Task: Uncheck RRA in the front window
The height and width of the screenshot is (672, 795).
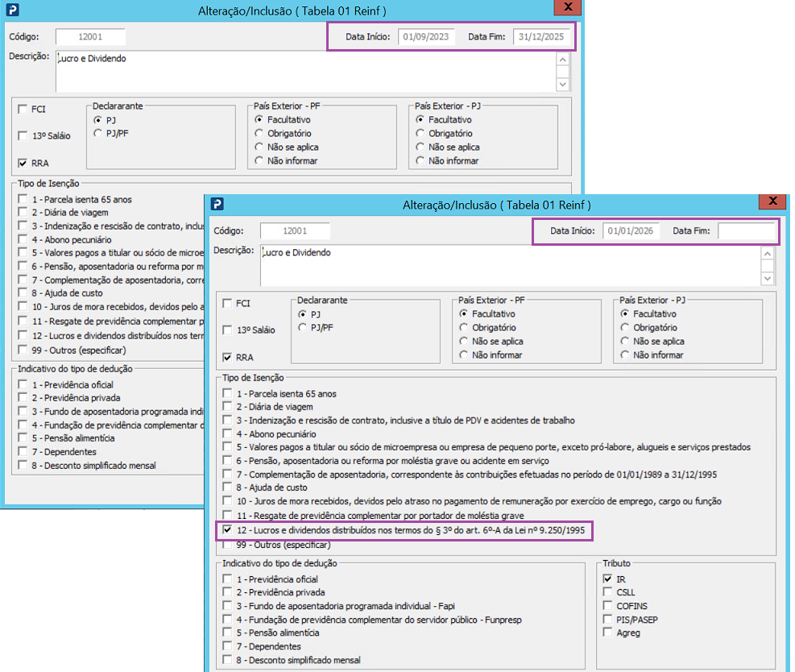Action: pos(227,357)
